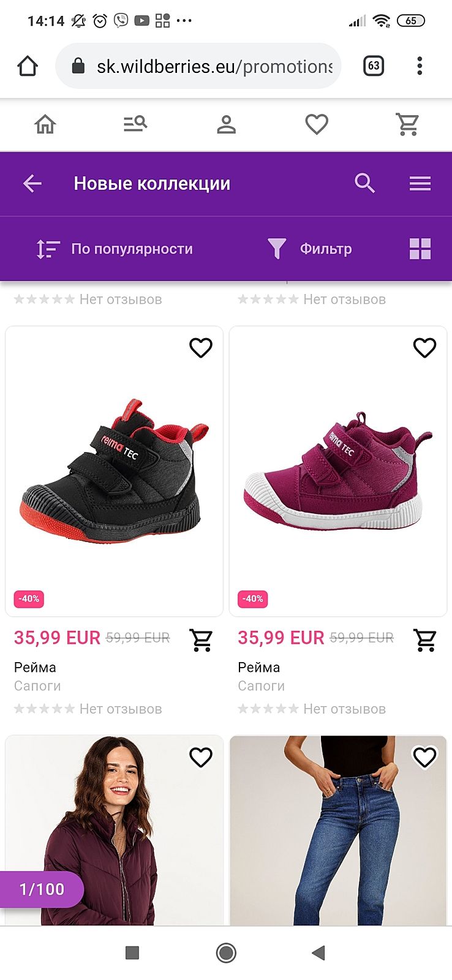Viewport: 452px width, 980px height.
Task: Open the shopping cart icon in top navigation
Action: 407,124
